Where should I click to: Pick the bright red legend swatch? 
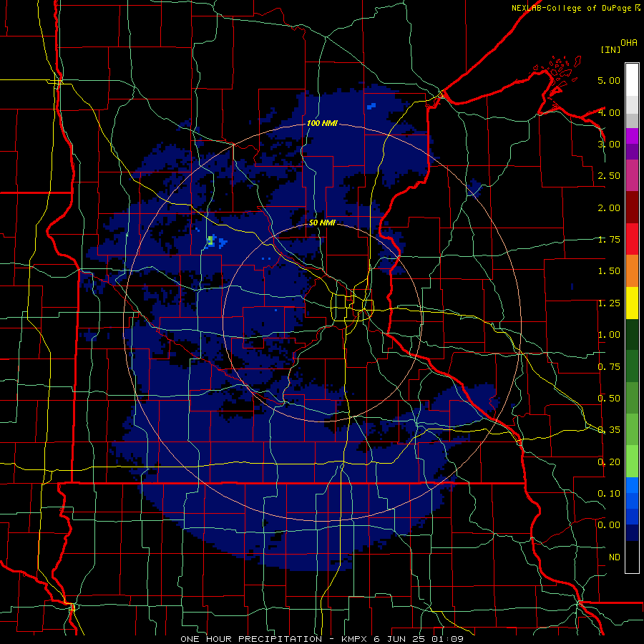tap(632, 239)
